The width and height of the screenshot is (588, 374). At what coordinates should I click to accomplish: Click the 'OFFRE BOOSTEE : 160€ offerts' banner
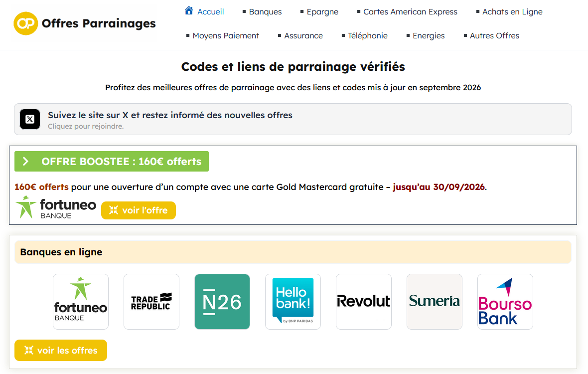(112, 161)
